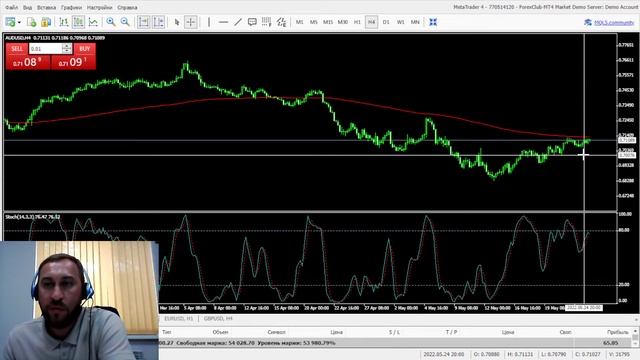Click the lot volume input field

[x=45, y=49]
